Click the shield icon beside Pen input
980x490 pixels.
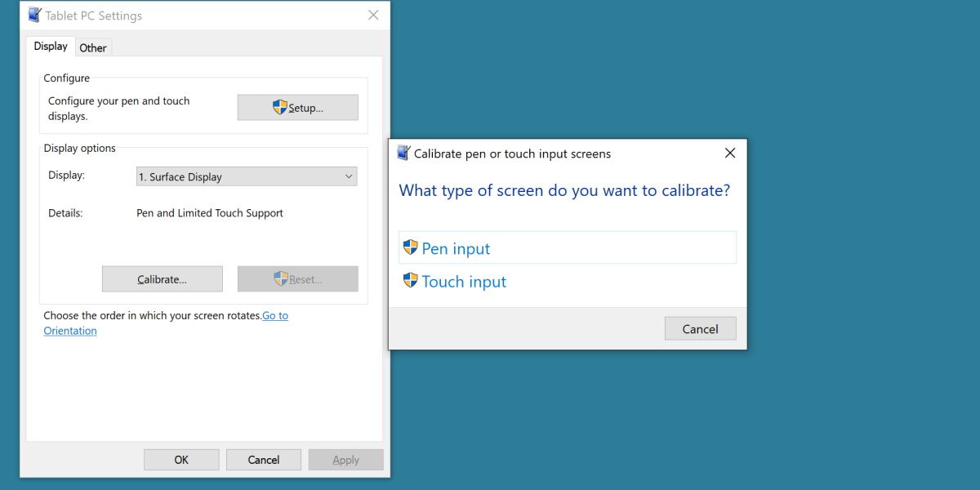(410, 247)
